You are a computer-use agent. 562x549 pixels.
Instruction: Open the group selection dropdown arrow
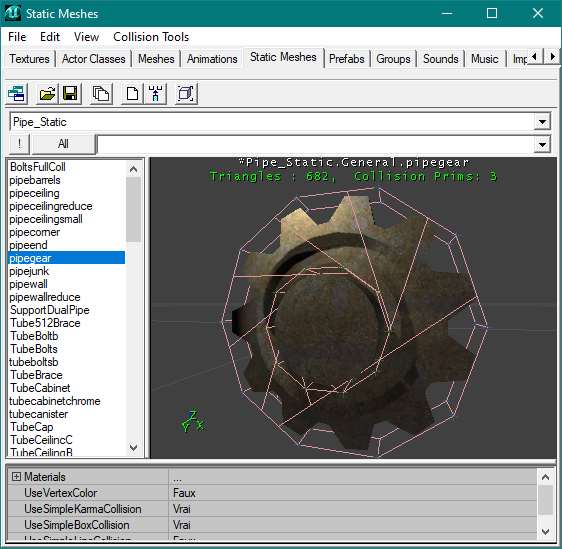(x=542, y=144)
